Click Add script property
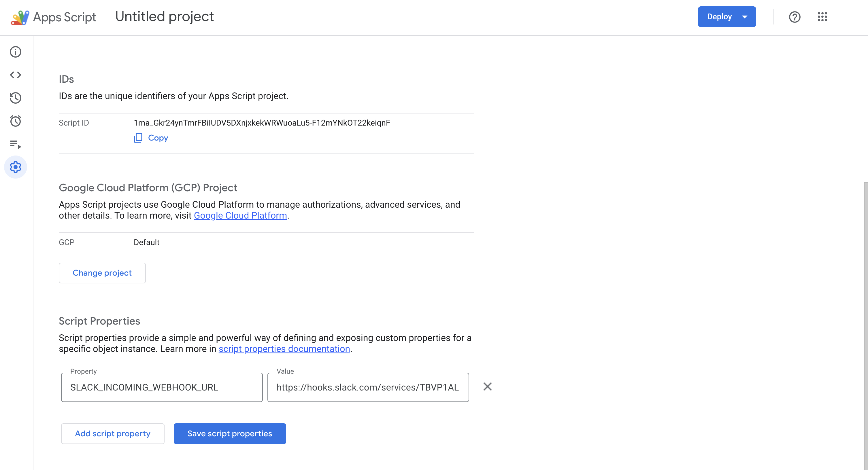 (113, 433)
